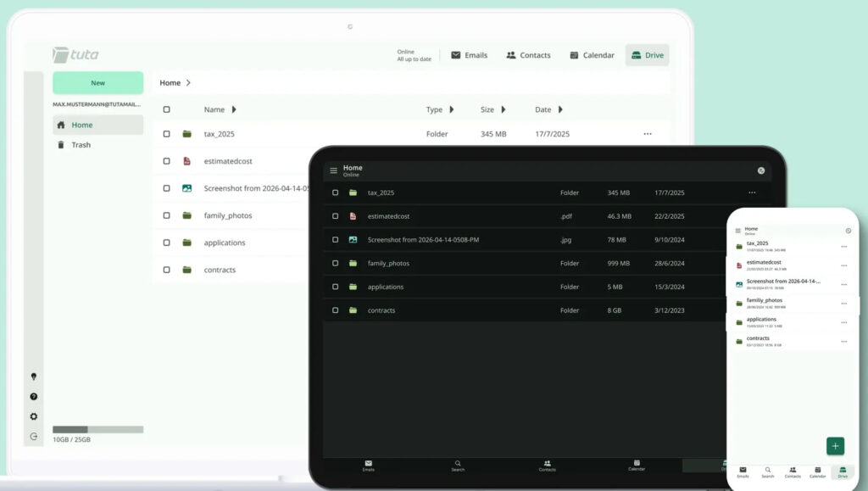Tick the family_photos checkbox on the tablet

(335, 264)
